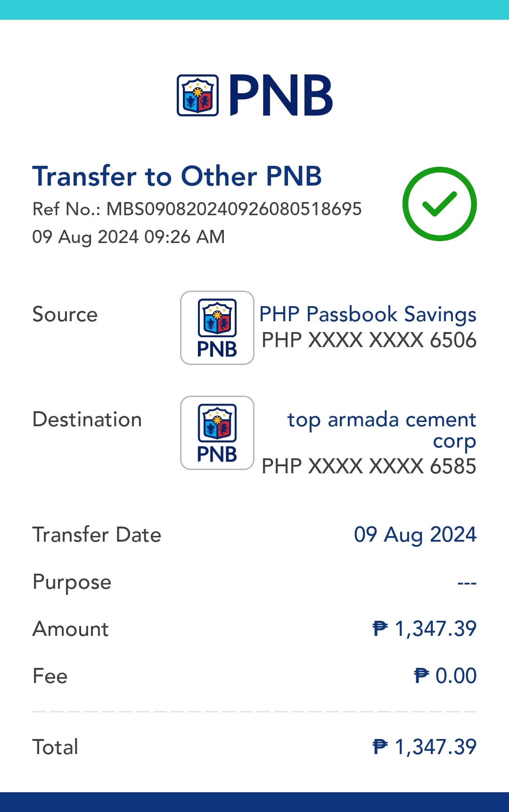This screenshot has width=509, height=812.
Task: Click the PNB shield logo at top
Action: (x=197, y=95)
